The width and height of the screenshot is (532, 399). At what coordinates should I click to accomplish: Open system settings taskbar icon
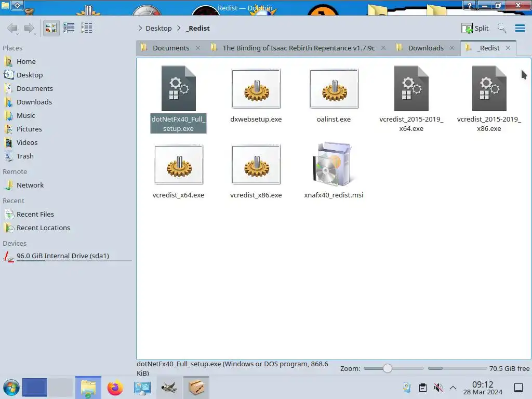pos(142,388)
